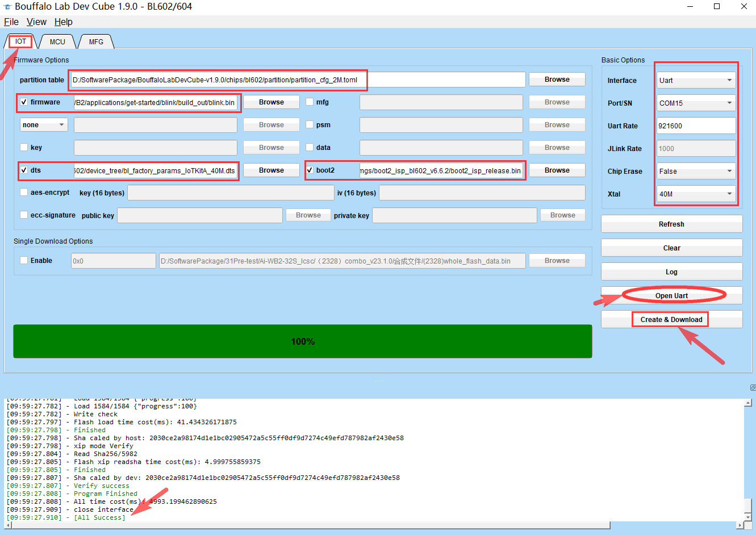This screenshot has height=535, width=756.
Task: Click the partition table path field
Action: pyautogui.click(x=298, y=80)
